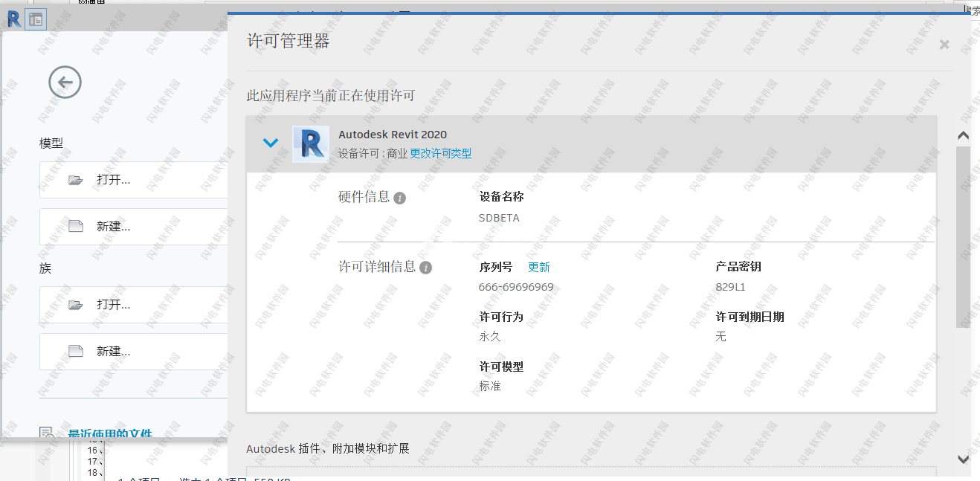Click the 更改许可类型 link
Screen dimensions: 980x481
441,154
